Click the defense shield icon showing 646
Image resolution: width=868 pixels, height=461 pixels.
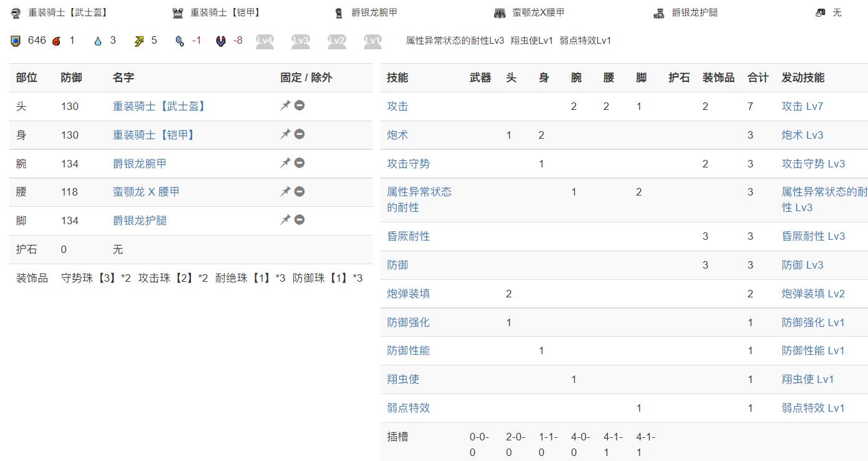pos(16,41)
